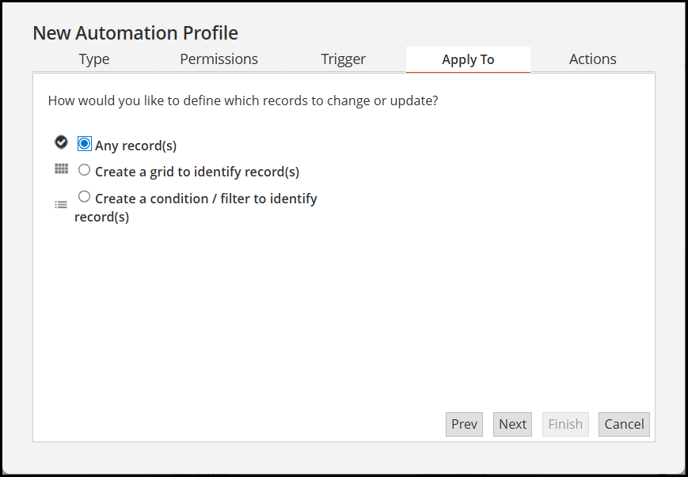Go to the Trigger tab
Screen dimensions: 688x477
point(343,59)
